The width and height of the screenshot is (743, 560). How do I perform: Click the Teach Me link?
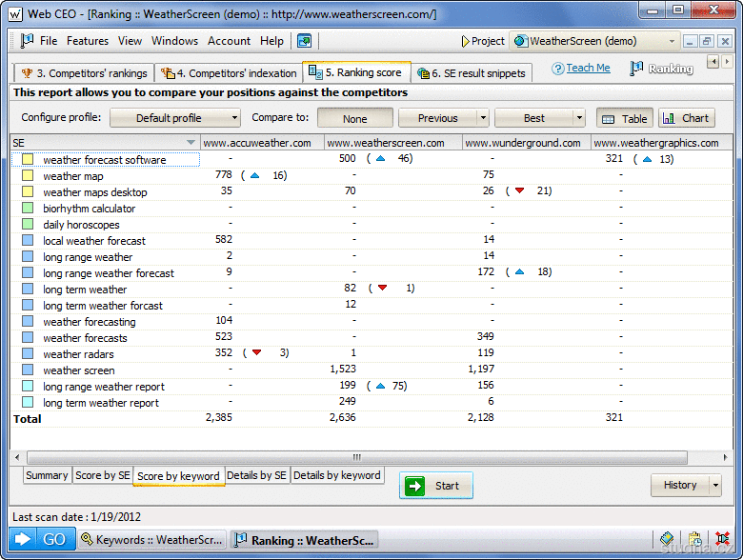click(x=588, y=69)
